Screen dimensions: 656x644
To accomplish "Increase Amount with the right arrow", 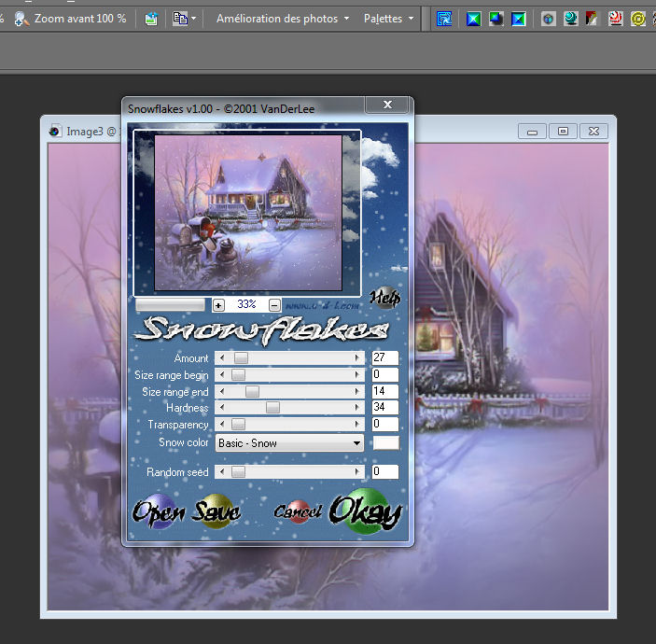I will pos(356,357).
